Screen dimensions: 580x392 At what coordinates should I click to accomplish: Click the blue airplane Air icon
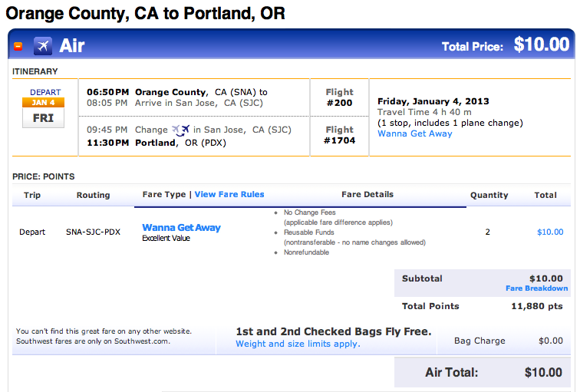pos(43,46)
